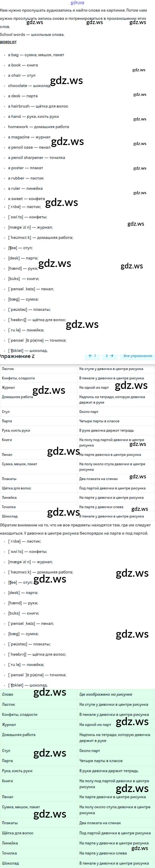Go to previous exercise 1
155x868 pixels.
pyautogui.click(x=92, y=355)
